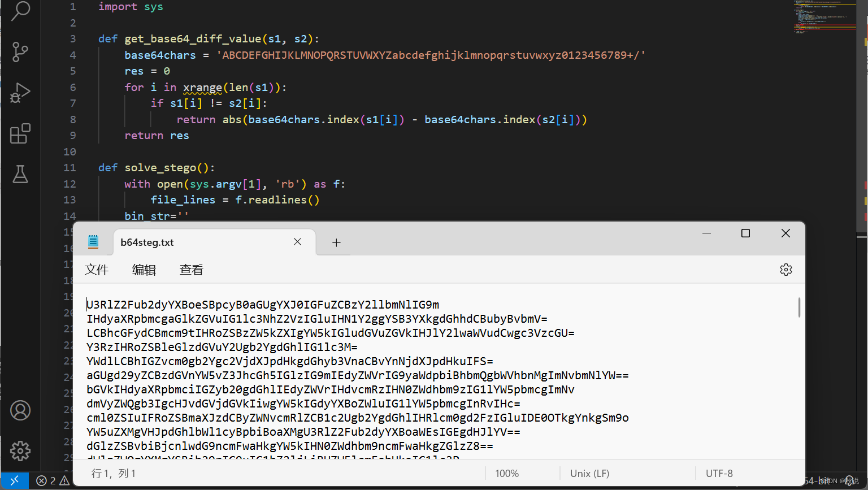Open the Source Control view in VS Code
Screen dimensions: 868x490
tap(20, 52)
